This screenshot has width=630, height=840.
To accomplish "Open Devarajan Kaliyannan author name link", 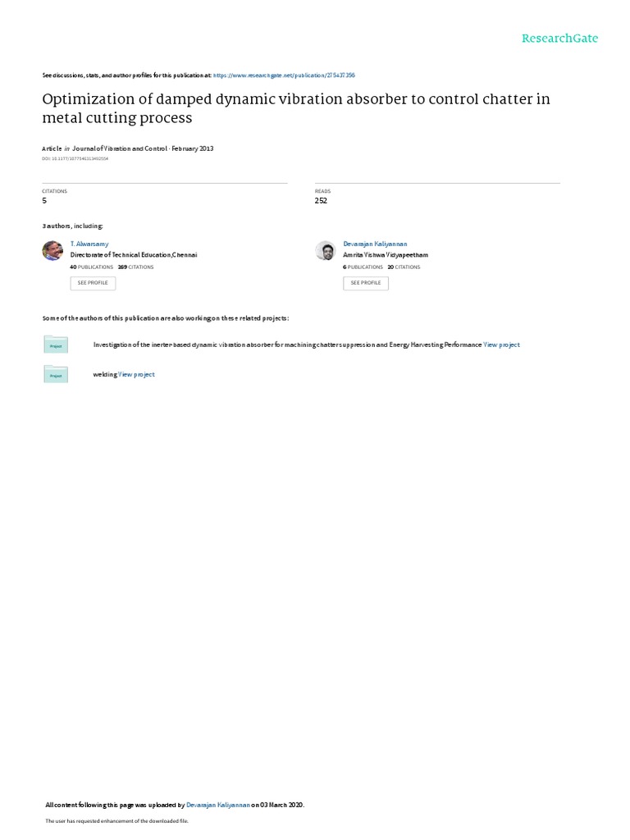I will point(374,244).
